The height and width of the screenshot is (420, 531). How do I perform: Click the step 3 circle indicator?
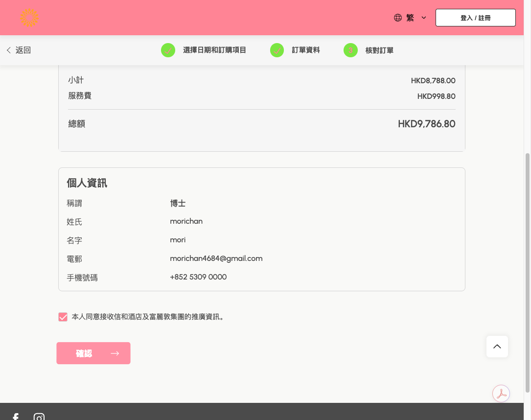tap(350, 50)
